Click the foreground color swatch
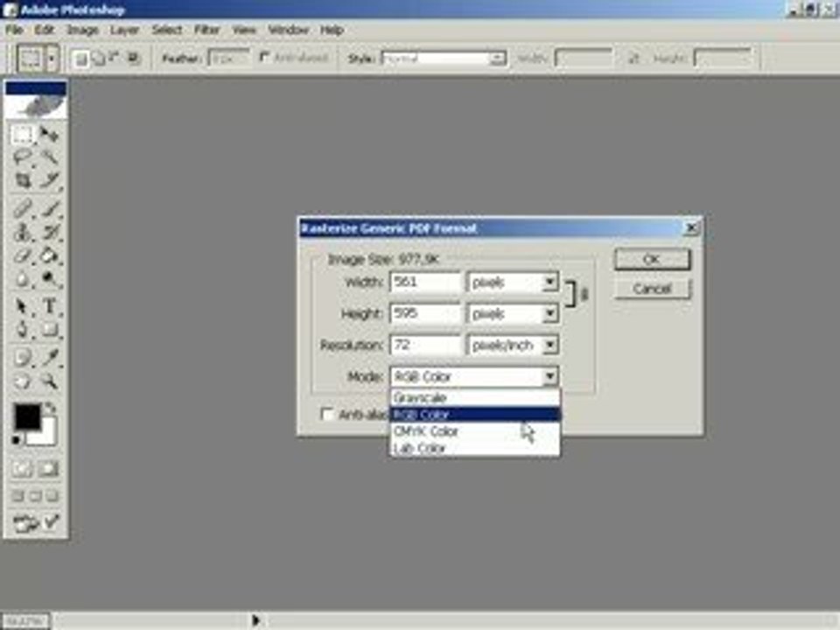 27,417
